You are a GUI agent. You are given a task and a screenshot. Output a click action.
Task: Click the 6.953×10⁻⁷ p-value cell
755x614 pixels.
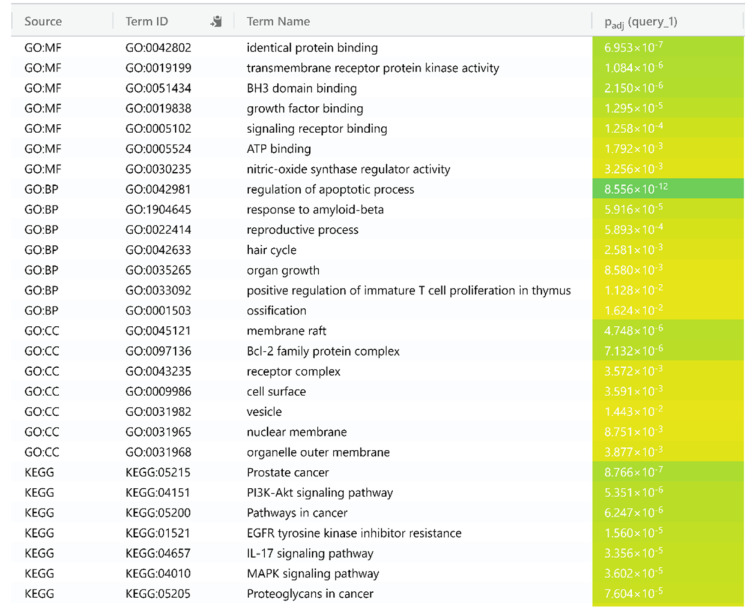point(668,47)
